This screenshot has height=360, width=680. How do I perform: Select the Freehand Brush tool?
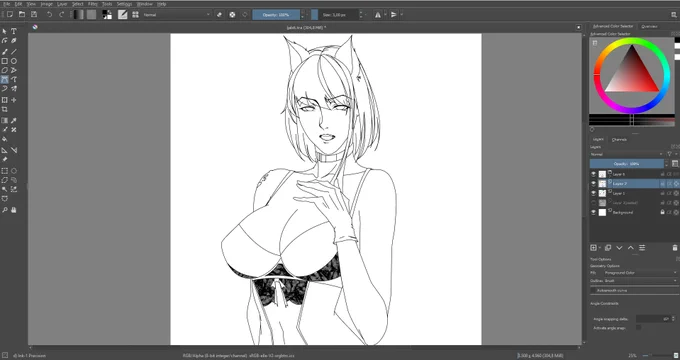tap(5, 52)
